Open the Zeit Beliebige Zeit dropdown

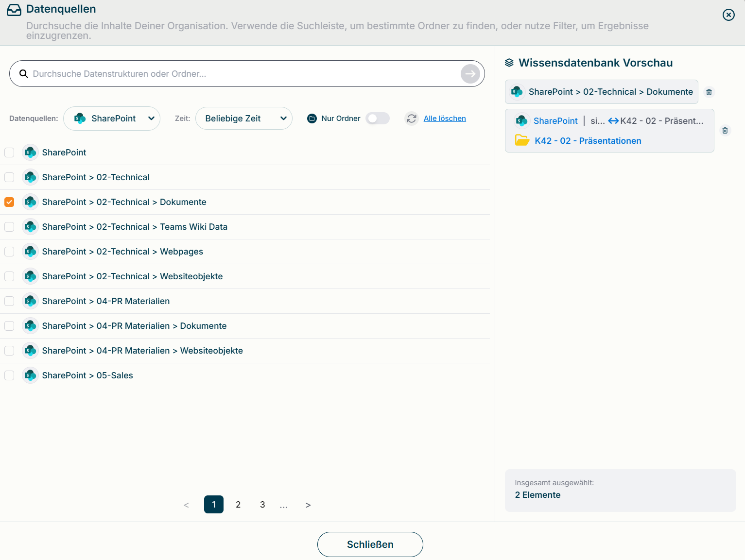[x=244, y=119]
